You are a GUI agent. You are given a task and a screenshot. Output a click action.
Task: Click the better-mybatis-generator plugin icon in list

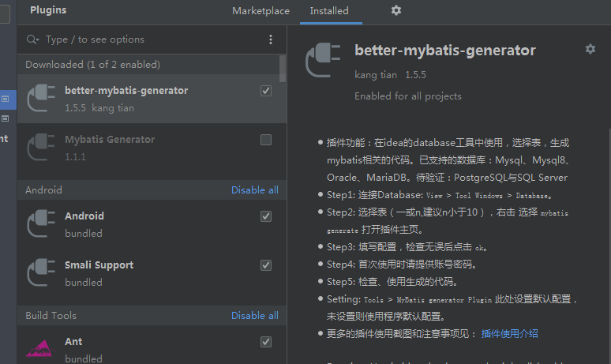coord(41,98)
